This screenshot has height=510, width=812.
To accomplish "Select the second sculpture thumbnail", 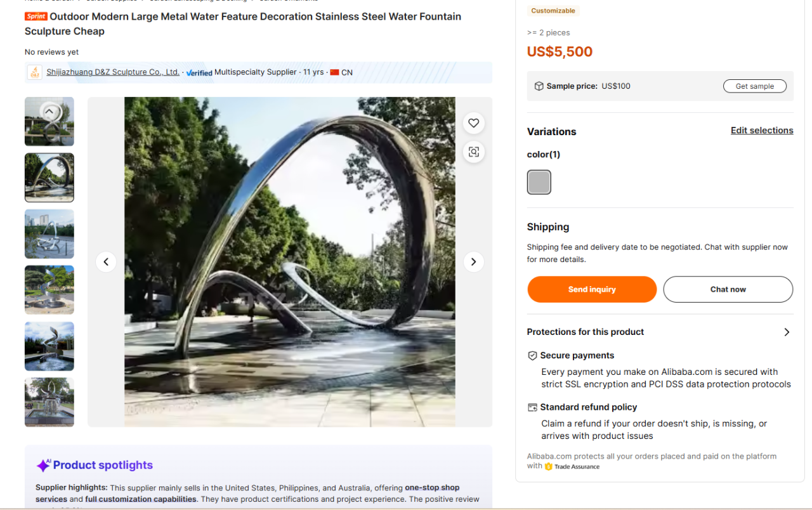I will coord(49,178).
